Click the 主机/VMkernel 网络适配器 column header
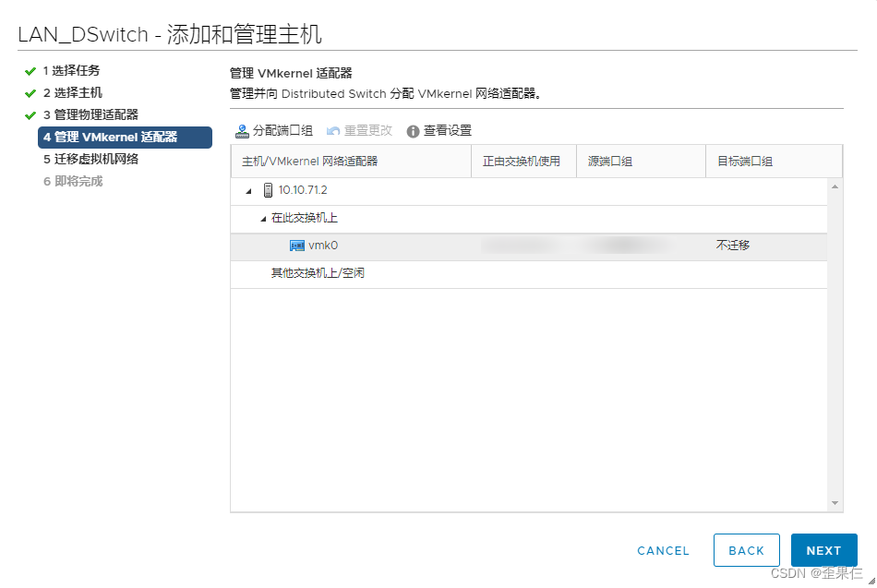The image size is (877, 588). pos(351,162)
